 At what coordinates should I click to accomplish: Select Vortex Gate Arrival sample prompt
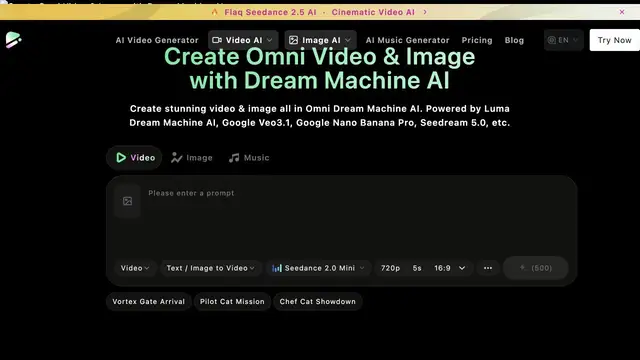149,302
